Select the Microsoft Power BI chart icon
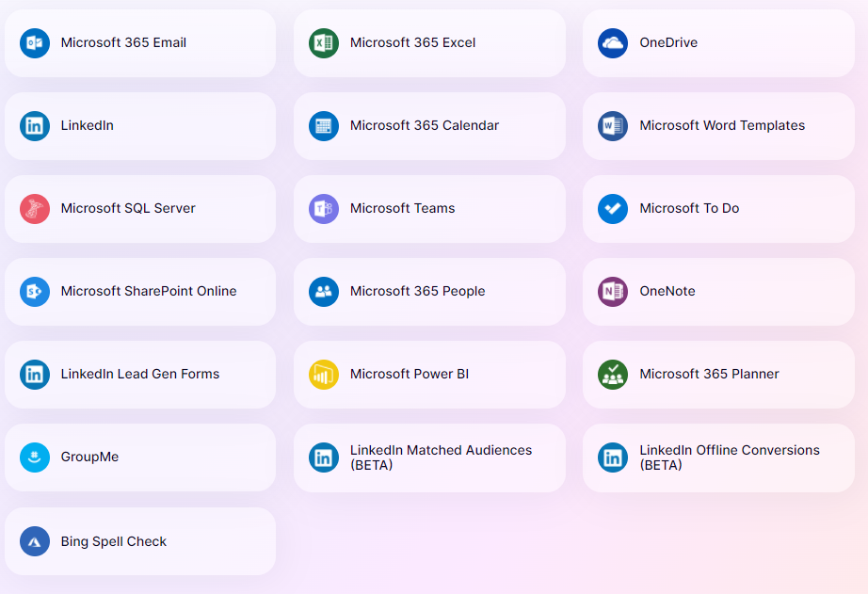This screenshot has width=868, height=594. (323, 374)
